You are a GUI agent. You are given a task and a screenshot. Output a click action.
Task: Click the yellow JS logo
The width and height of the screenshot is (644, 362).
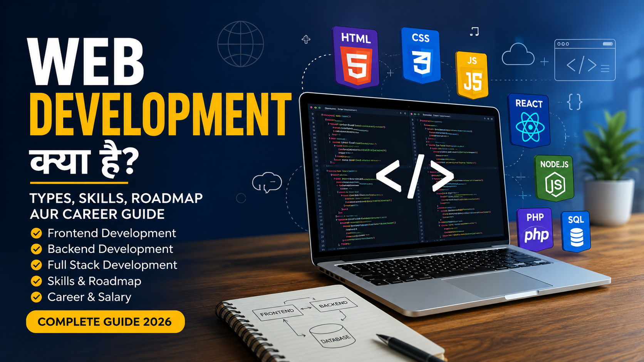click(472, 75)
